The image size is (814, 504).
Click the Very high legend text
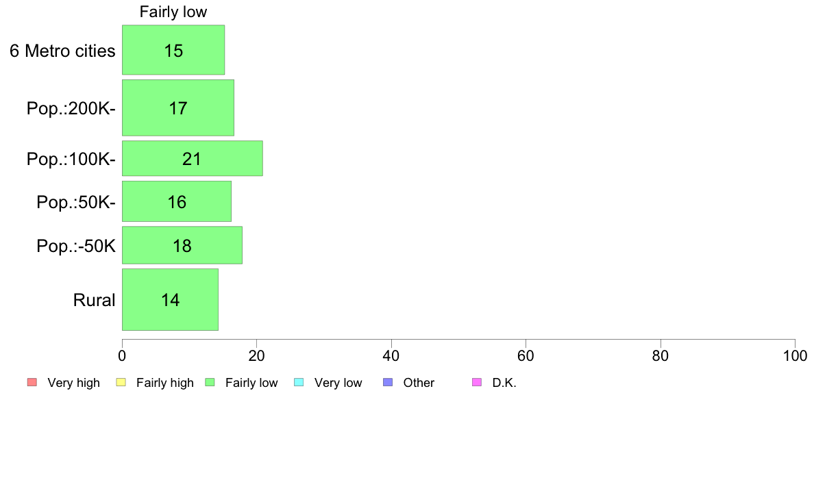(73, 383)
